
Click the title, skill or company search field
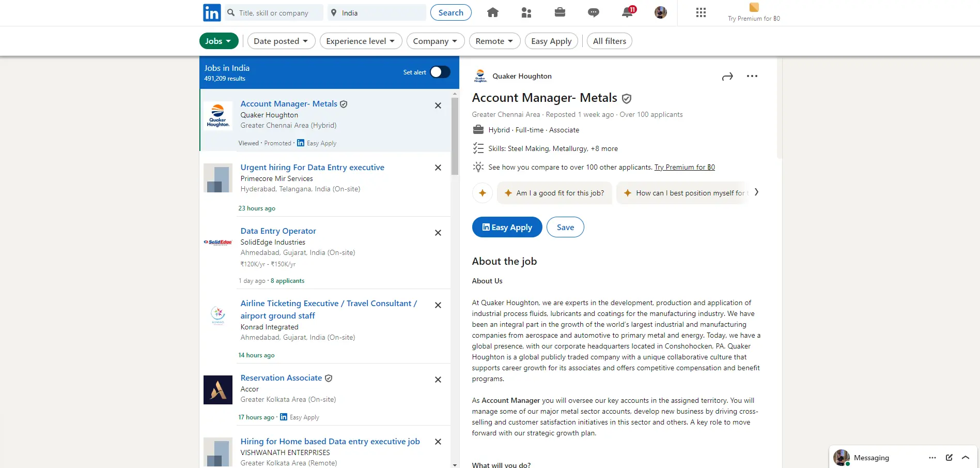click(x=274, y=13)
